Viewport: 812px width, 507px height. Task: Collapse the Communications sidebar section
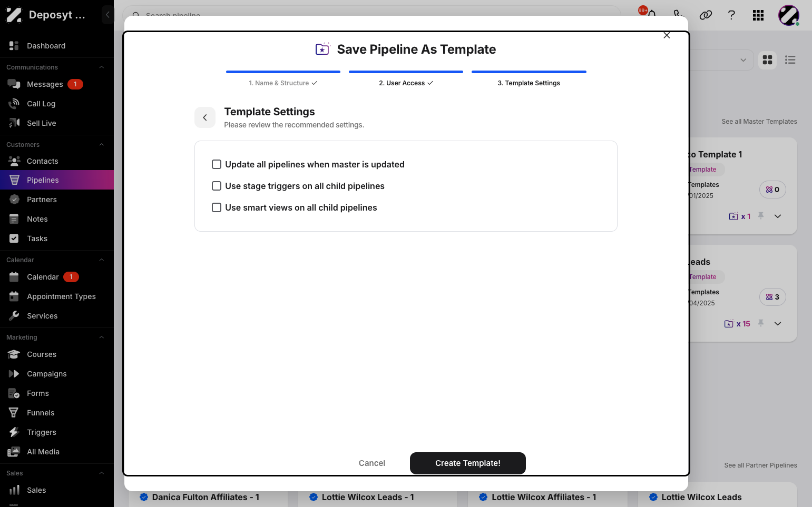(x=102, y=67)
